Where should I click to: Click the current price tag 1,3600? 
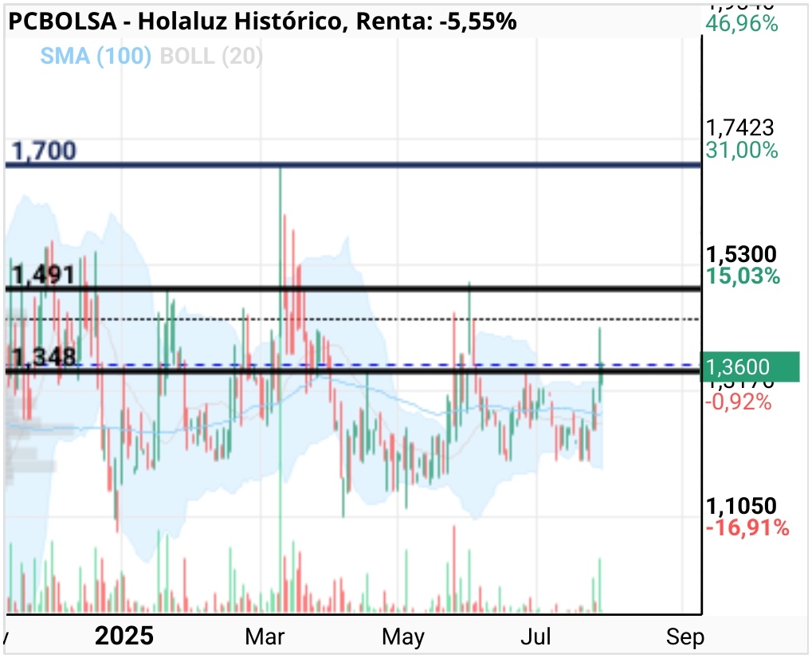749,367
